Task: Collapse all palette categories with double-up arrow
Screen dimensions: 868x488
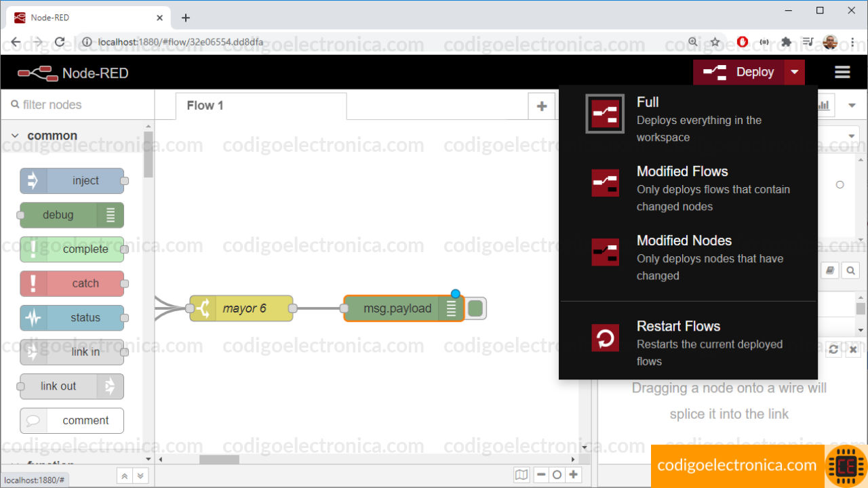Action: point(124,476)
